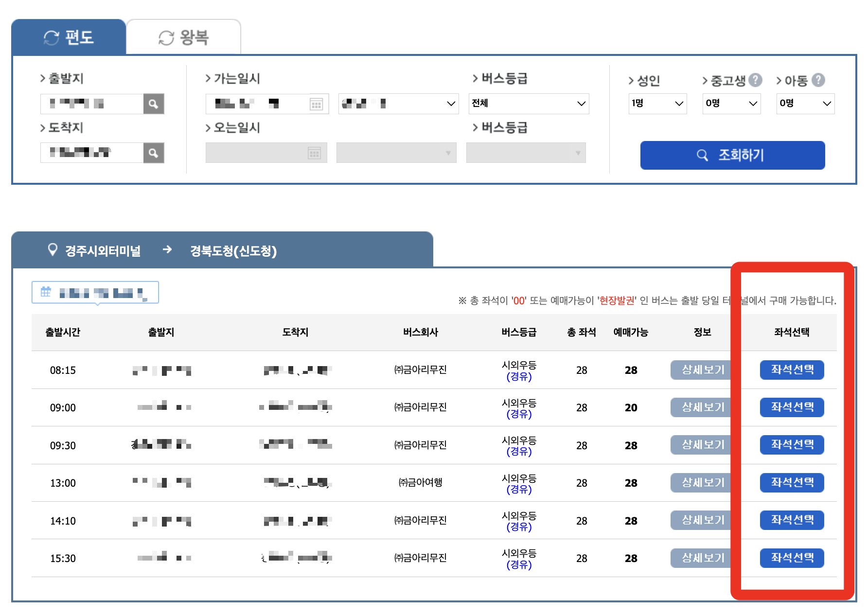Click the help question mark next to 중고생
Screen dimensions: 867x616
(x=756, y=80)
